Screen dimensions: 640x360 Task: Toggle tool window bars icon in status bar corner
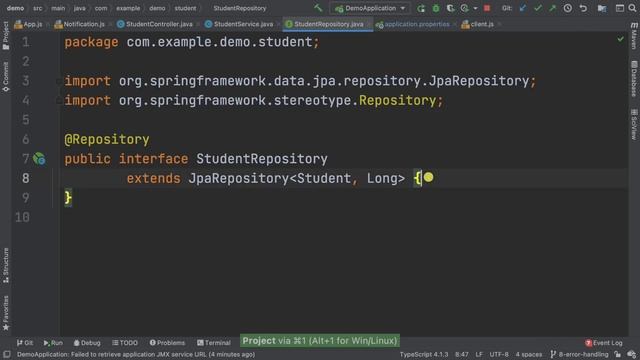7,354
